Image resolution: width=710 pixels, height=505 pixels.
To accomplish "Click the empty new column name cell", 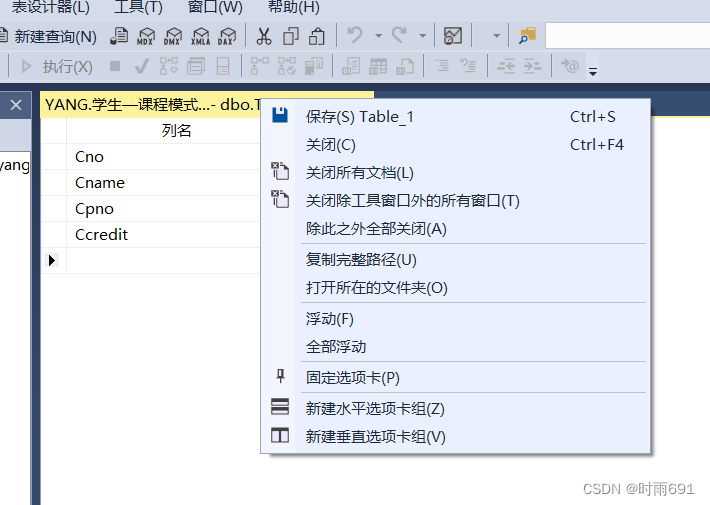I will point(163,260).
